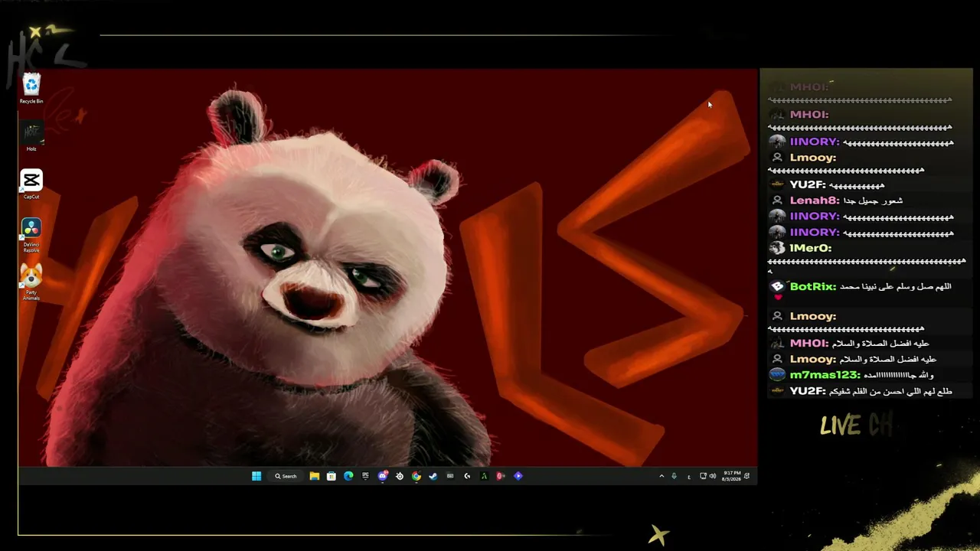The image size is (980, 551).
Task: Open the notification center icon
Action: pos(747,476)
